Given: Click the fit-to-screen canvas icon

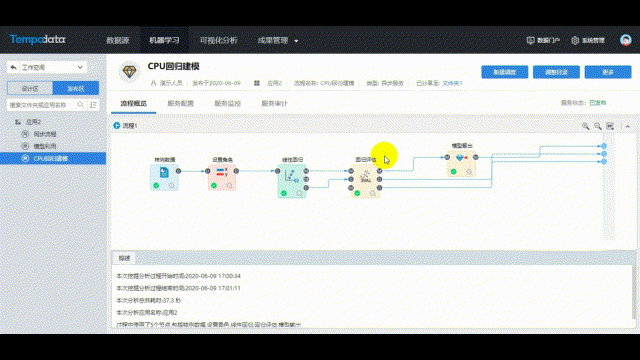Looking at the screenshot, I should click(610, 126).
